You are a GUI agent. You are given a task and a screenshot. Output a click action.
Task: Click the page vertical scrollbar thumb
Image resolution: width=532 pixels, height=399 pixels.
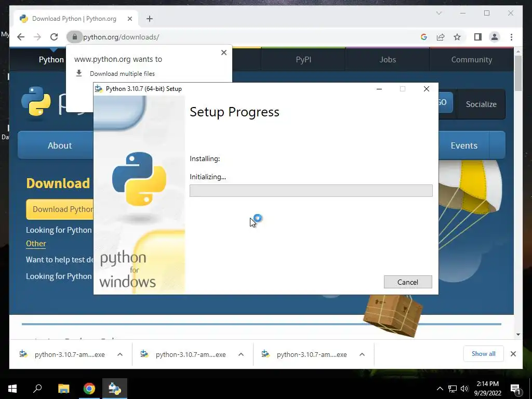pos(518,73)
